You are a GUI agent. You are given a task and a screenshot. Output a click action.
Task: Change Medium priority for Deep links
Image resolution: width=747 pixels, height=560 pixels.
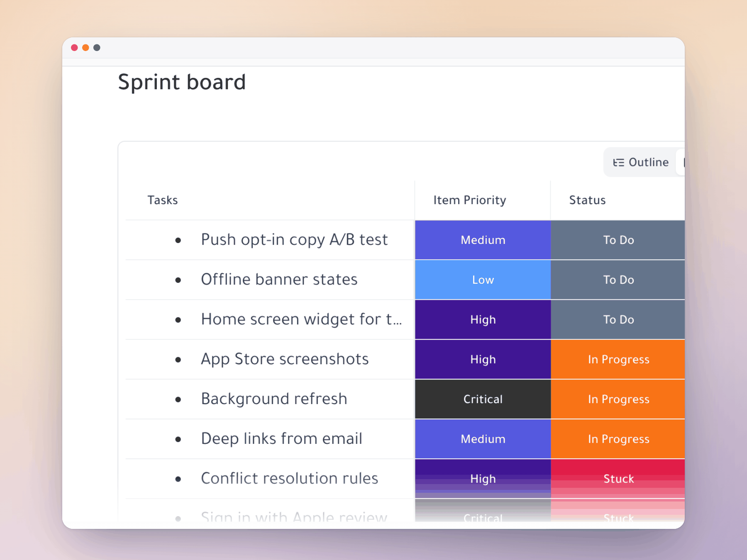pos(483,439)
